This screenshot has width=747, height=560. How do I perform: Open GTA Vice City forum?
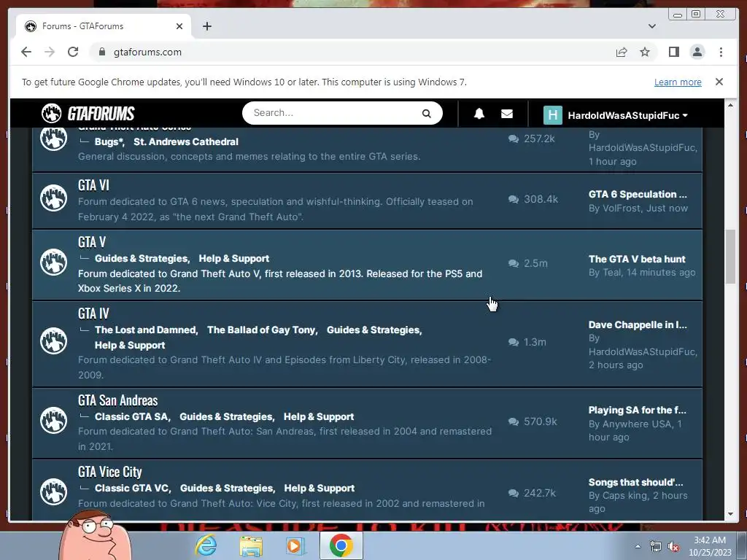(x=109, y=472)
